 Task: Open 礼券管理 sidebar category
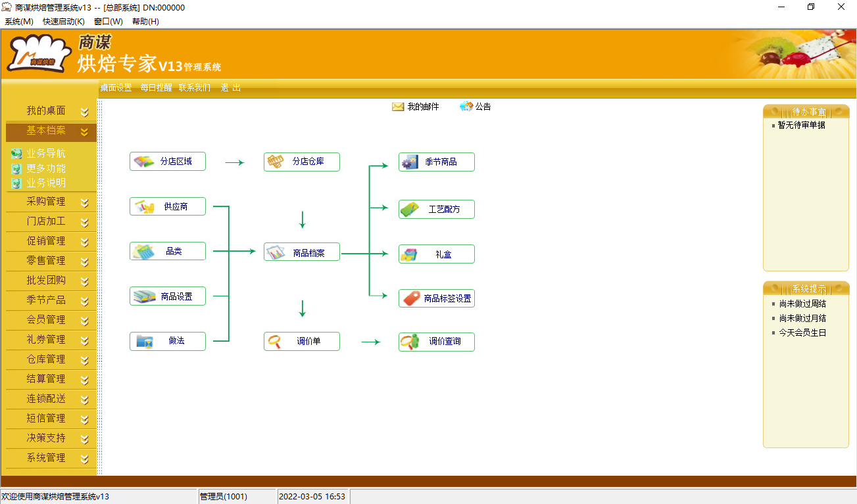[x=46, y=340]
